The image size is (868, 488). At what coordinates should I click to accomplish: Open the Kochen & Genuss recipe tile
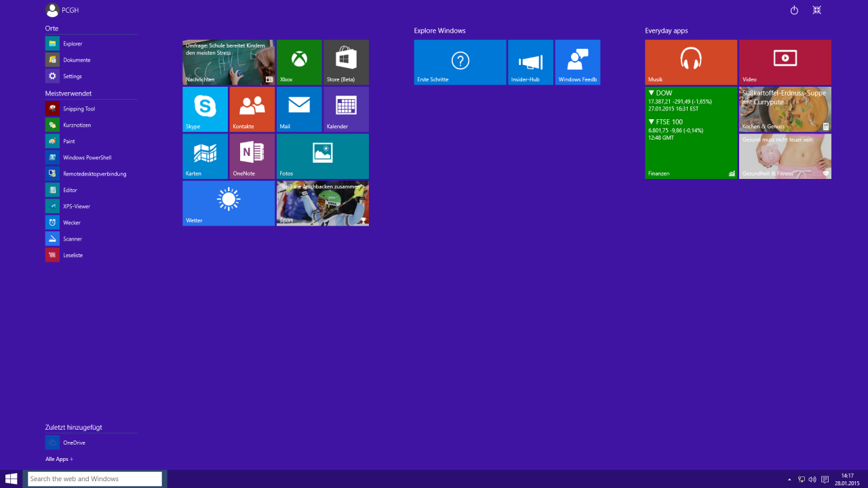click(785, 109)
